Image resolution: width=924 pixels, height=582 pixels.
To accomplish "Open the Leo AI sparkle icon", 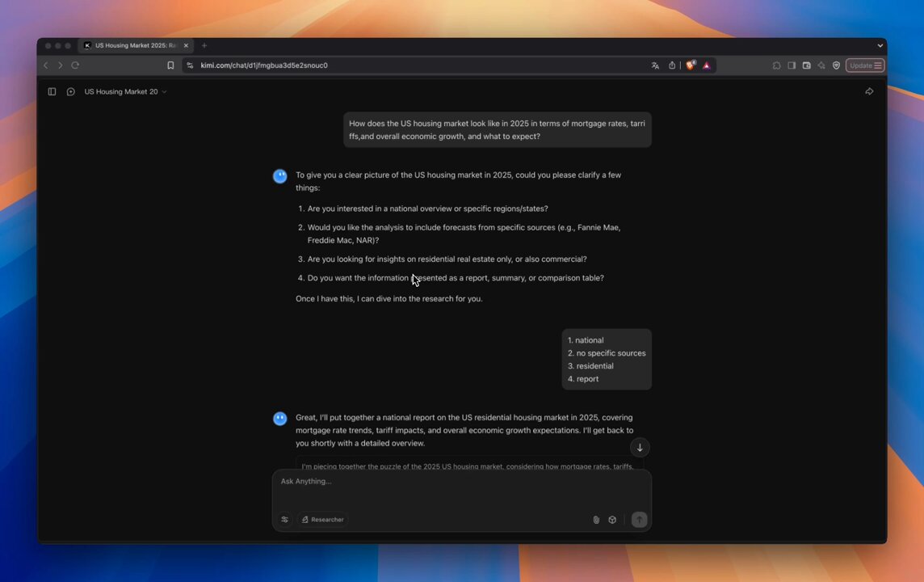I will tap(821, 65).
